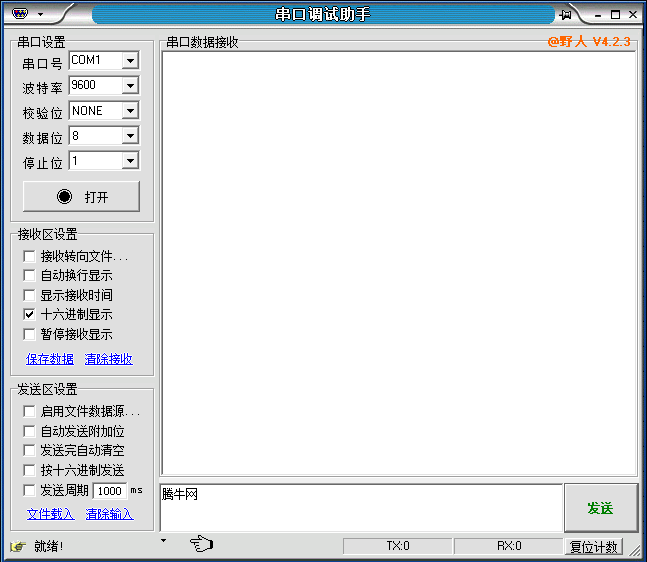
Task: Click the pointing hand icon below the send box
Action: coord(201,543)
